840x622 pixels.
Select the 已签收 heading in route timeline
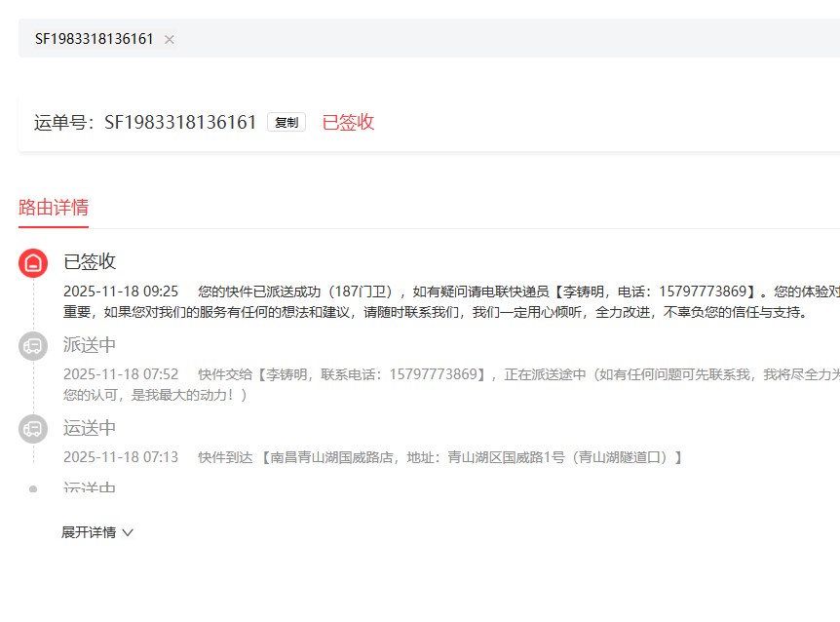tap(90, 261)
